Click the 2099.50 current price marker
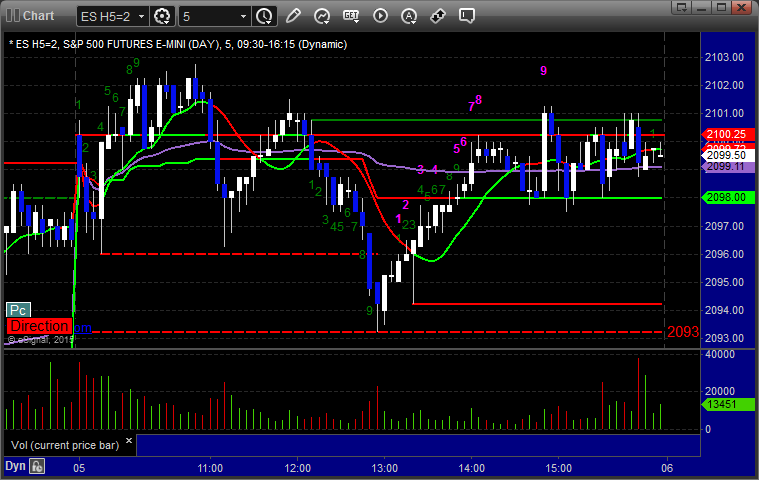 (728, 155)
